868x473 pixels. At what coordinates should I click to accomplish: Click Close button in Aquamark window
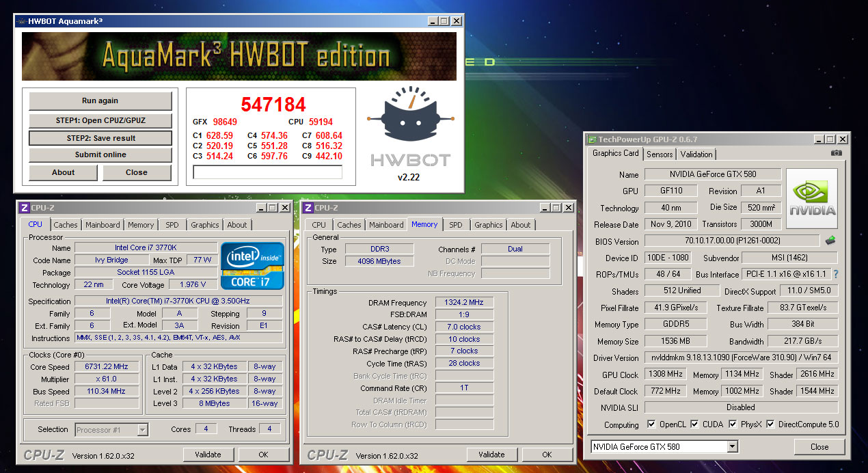(137, 172)
